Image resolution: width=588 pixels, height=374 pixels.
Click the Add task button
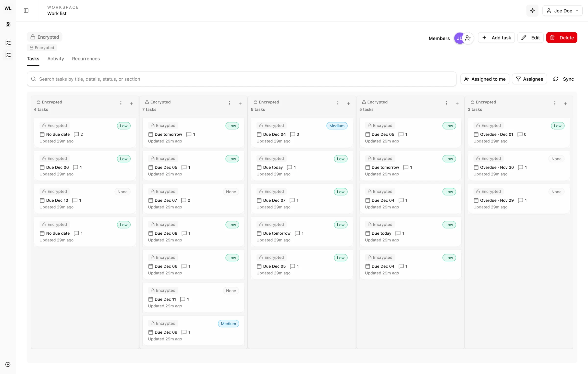pos(496,38)
